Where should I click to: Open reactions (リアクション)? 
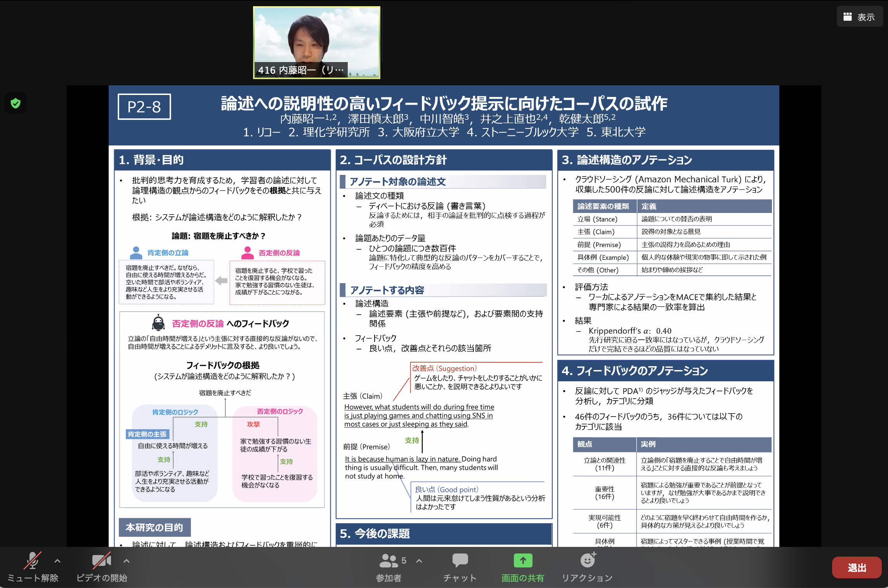coord(587,567)
